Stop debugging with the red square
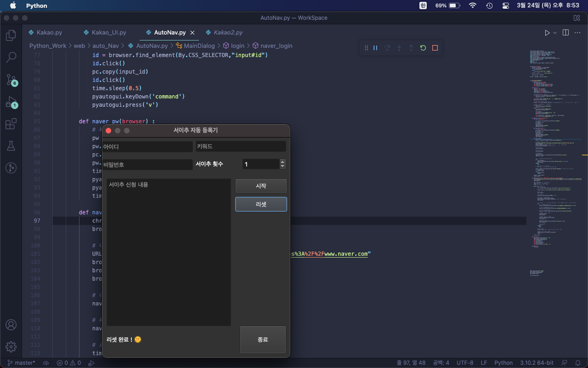 point(435,48)
